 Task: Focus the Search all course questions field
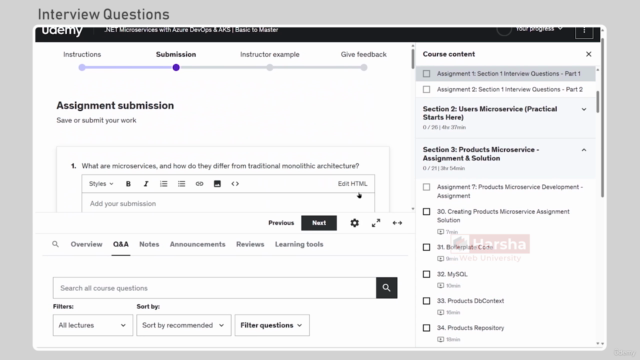(x=215, y=288)
